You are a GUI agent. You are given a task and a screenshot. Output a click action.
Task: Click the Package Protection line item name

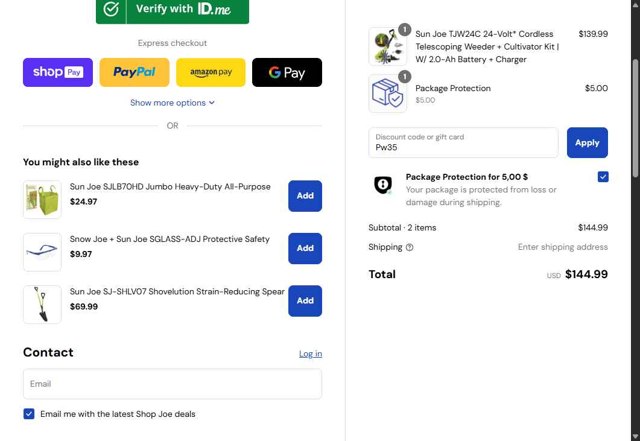(453, 88)
